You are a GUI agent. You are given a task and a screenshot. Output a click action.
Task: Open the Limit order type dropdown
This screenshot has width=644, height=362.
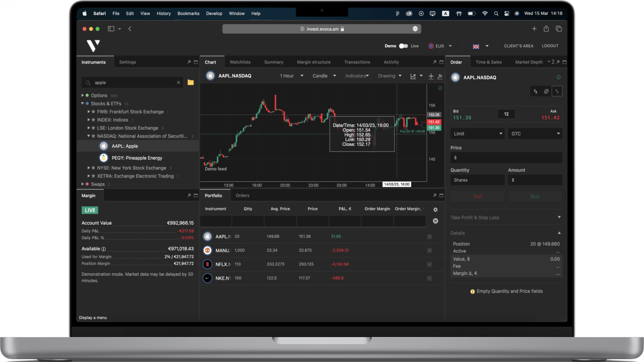point(477,134)
